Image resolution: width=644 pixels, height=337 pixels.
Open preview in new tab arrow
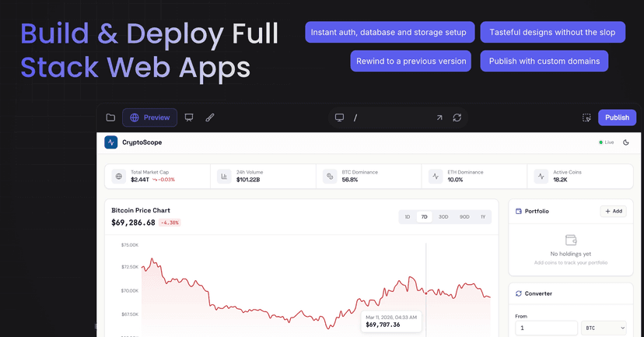(x=439, y=118)
